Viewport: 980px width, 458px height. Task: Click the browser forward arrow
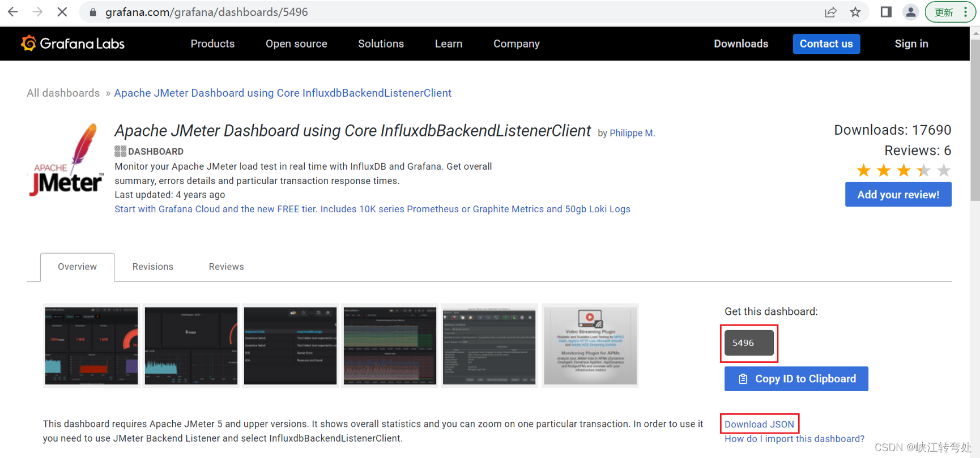pos(37,12)
